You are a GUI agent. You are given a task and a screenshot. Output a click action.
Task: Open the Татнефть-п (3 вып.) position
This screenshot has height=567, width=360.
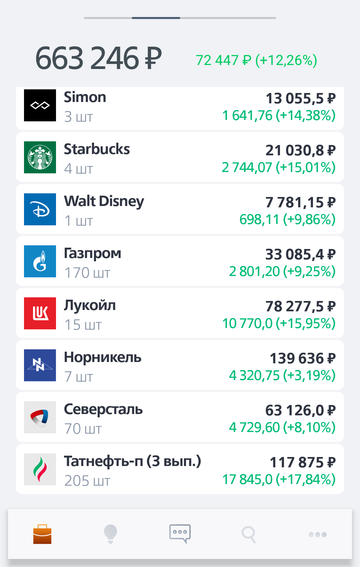coord(180,469)
